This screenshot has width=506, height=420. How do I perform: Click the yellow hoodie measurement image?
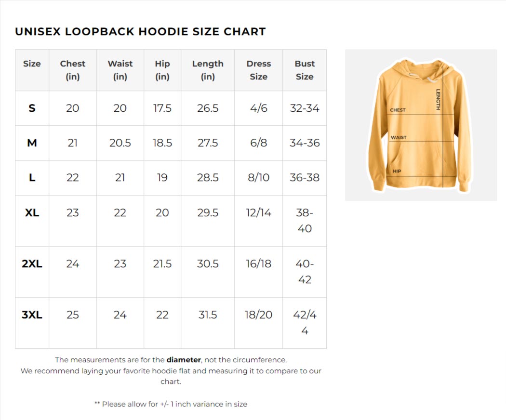click(420, 125)
